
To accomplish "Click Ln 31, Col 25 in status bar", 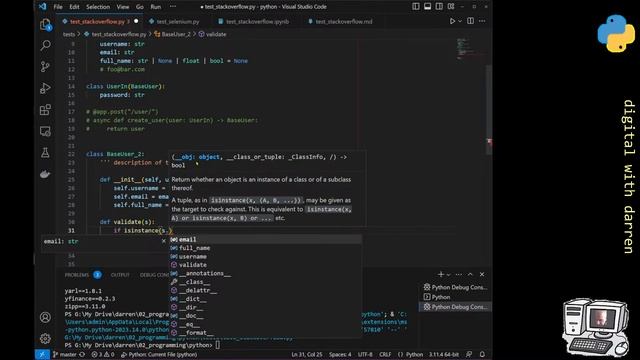I will (307, 354).
